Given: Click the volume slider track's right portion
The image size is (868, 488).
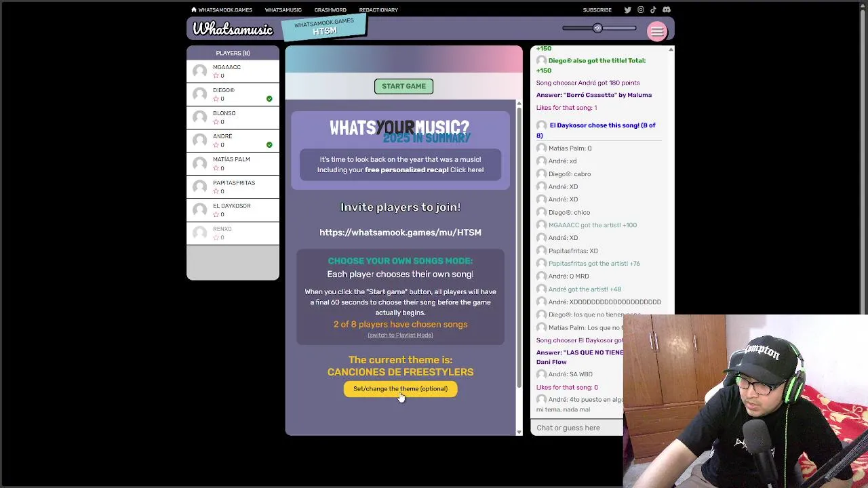Looking at the screenshot, I should (x=619, y=28).
